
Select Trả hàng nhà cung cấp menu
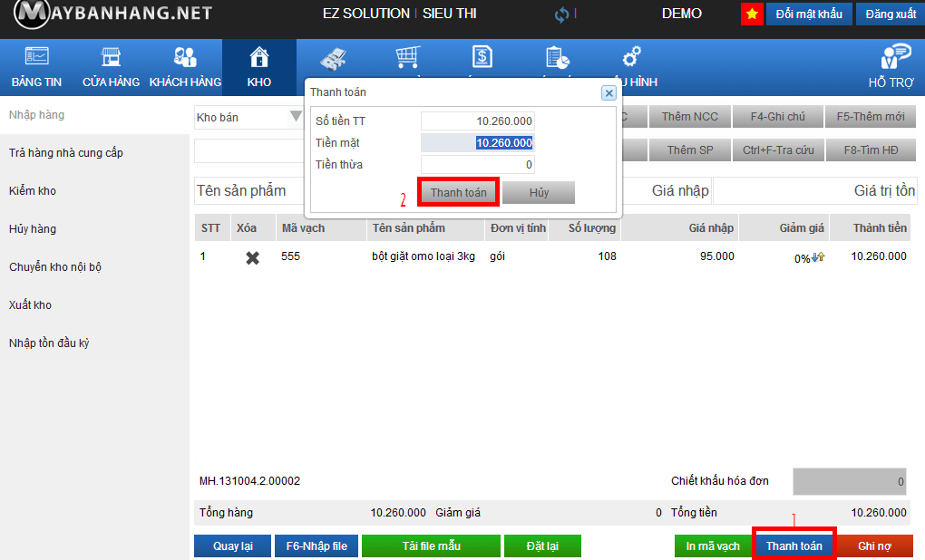[66, 153]
